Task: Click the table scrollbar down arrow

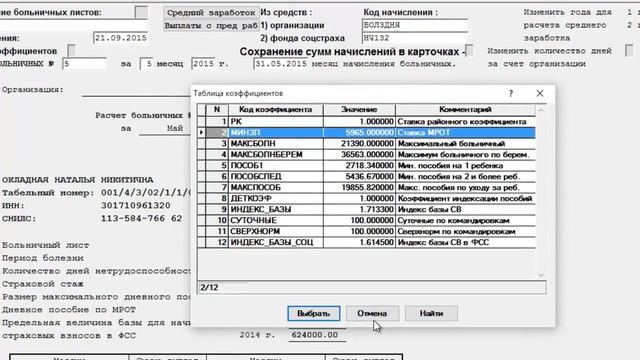Action: click(x=541, y=275)
